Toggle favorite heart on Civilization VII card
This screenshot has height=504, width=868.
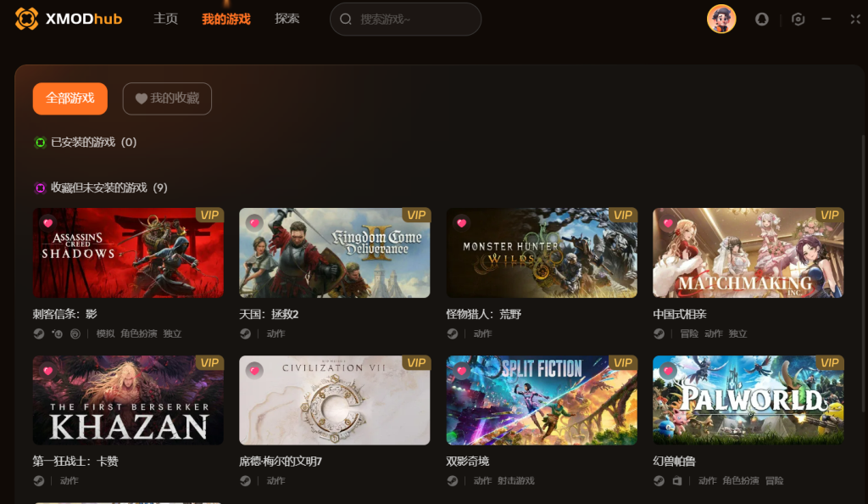pyautogui.click(x=254, y=371)
